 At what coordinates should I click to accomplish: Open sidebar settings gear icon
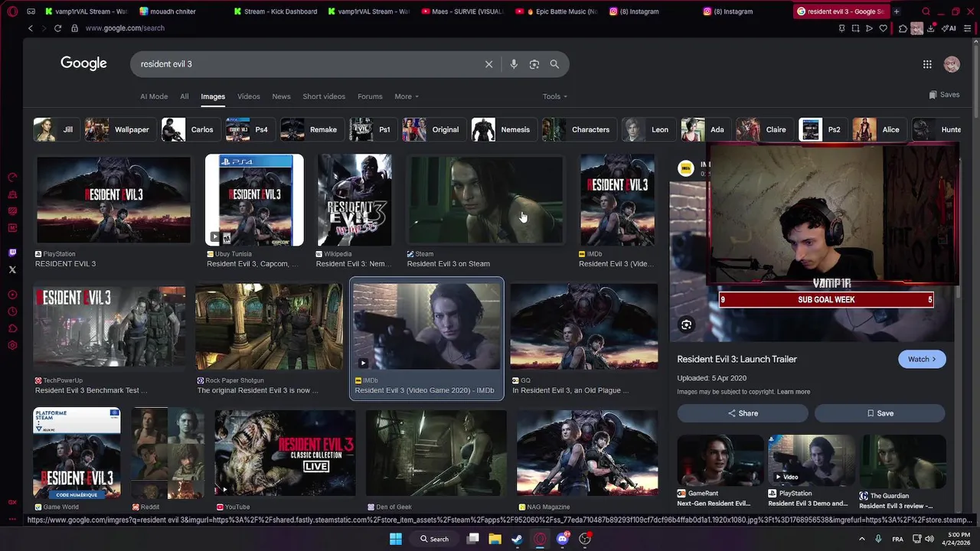coord(12,345)
